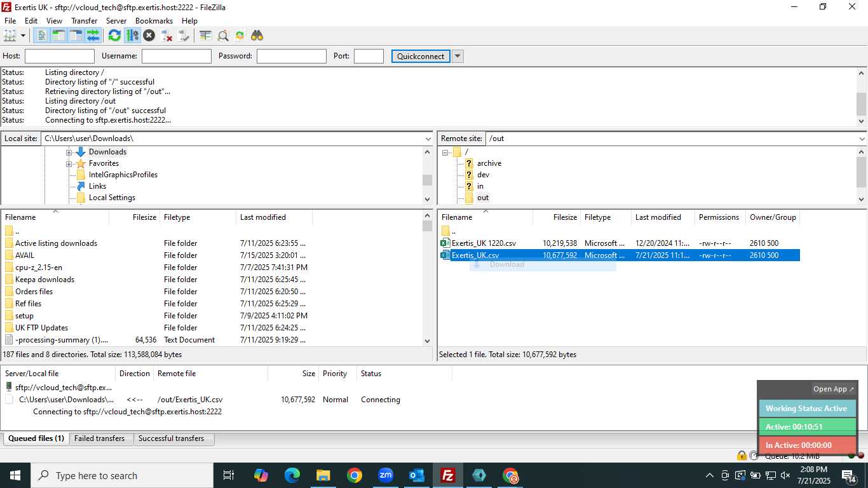Open the Server menu
868x488 pixels.
[116, 21]
